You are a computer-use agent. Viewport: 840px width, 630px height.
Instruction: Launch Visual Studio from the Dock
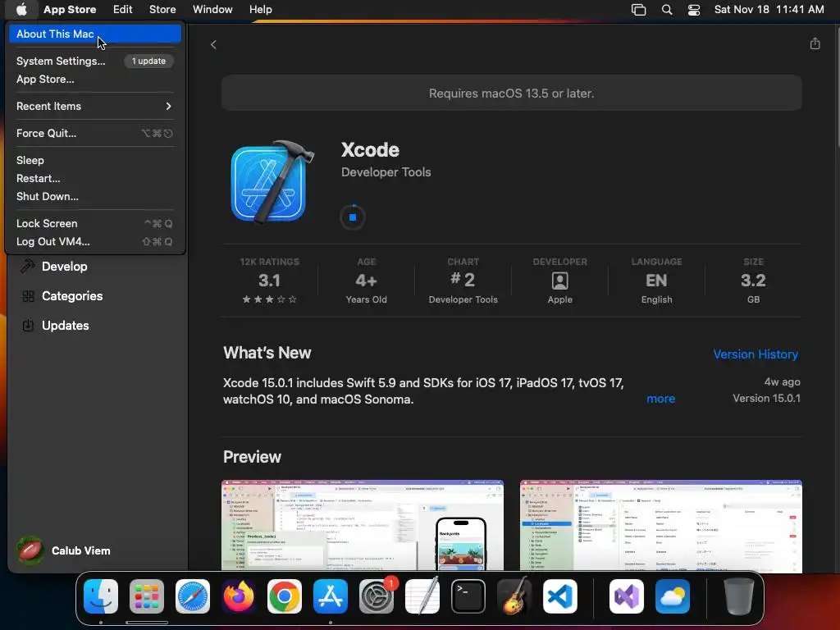point(627,596)
